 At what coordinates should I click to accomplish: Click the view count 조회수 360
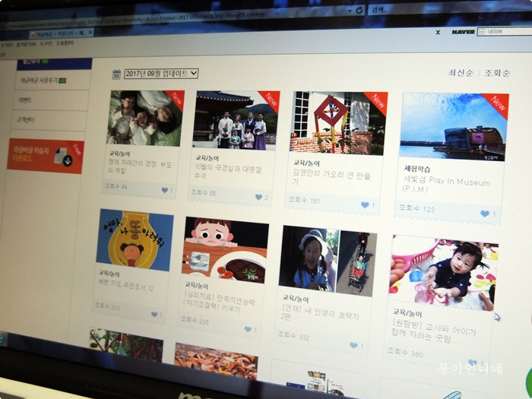[x=405, y=352]
